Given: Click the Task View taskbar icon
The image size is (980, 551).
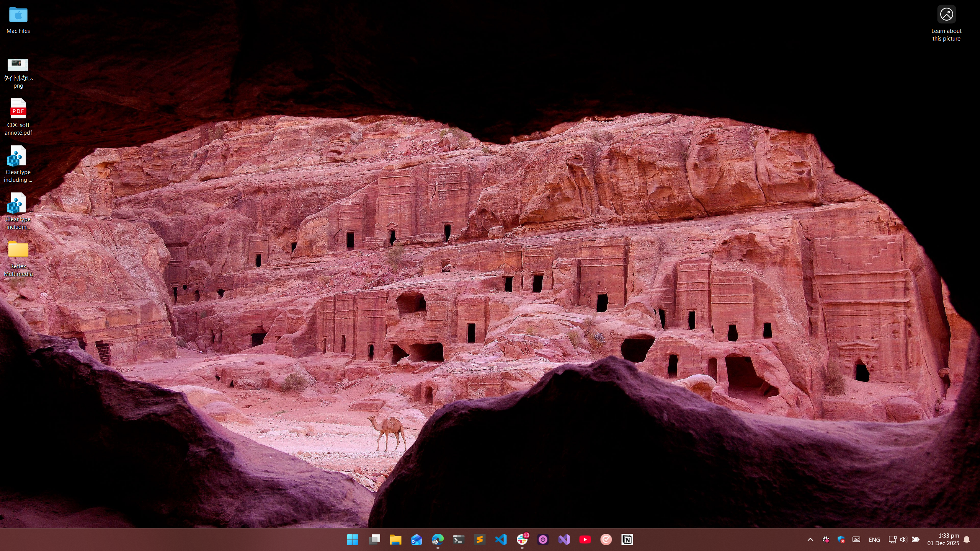Looking at the screenshot, I should pos(374,540).
